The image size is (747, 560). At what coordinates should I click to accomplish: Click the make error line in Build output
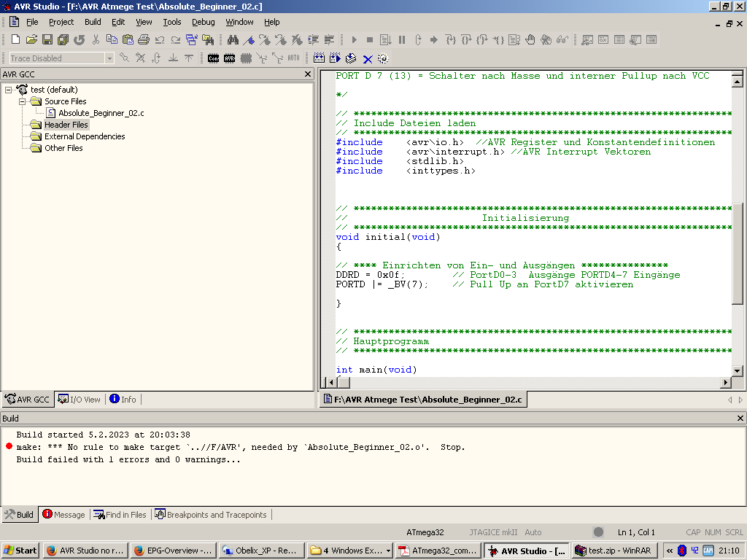[x=241, y=447]
